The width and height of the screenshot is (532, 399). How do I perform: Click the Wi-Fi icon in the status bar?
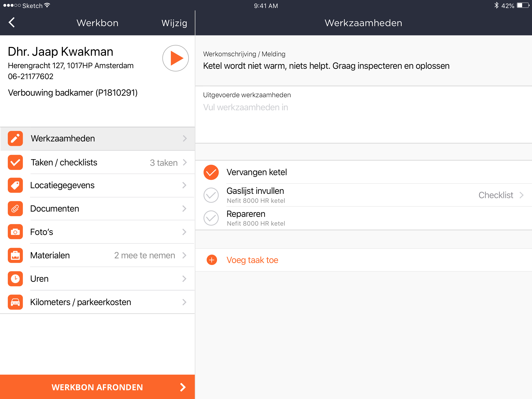(x=47, y=5)
